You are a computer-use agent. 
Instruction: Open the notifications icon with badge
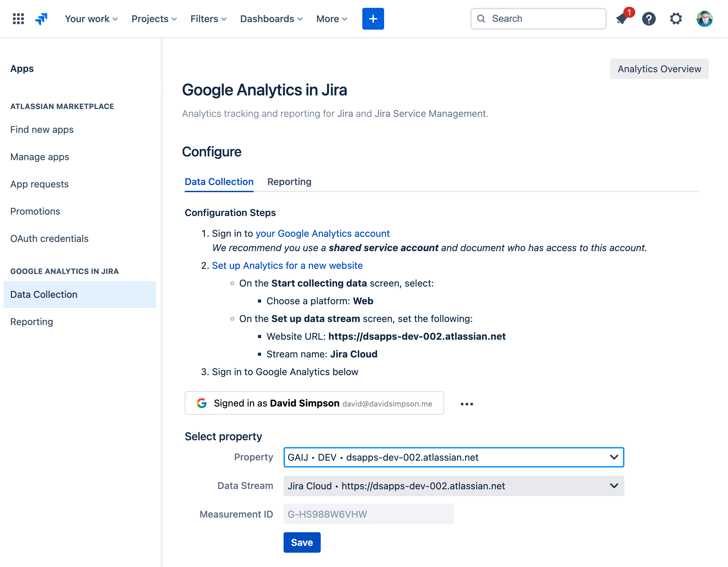pyautogui.click(x=623, y=19)
